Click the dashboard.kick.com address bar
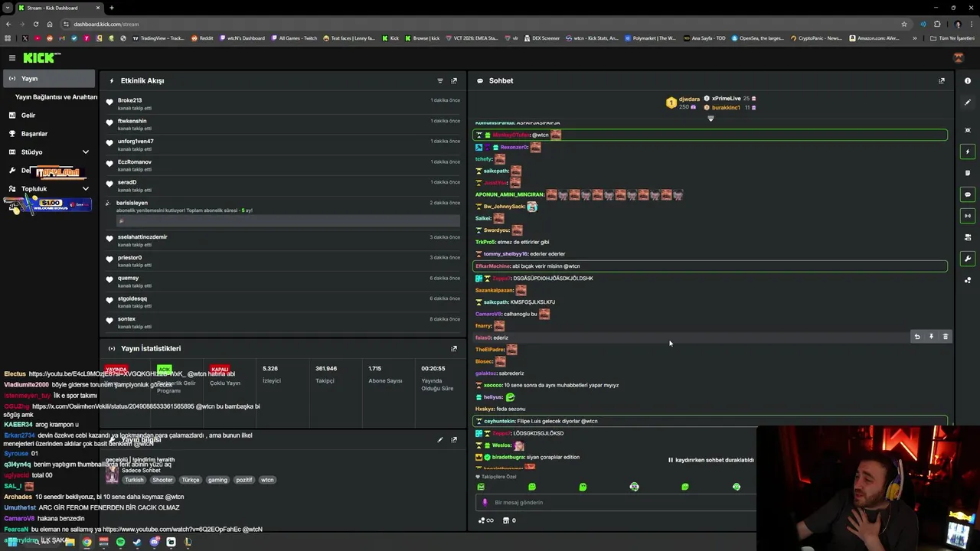The height and width of the screenshot is (551, 980). pyautogui.click(x=482, y=24)
